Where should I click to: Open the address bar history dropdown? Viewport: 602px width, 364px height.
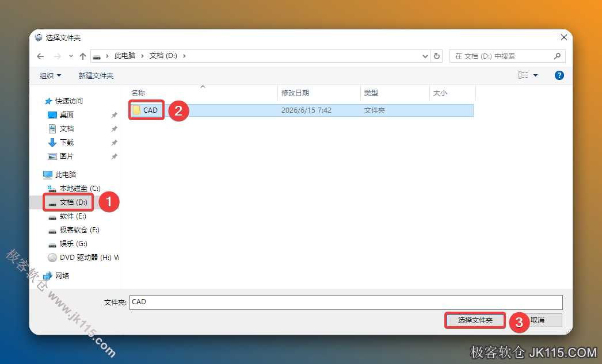425,56
